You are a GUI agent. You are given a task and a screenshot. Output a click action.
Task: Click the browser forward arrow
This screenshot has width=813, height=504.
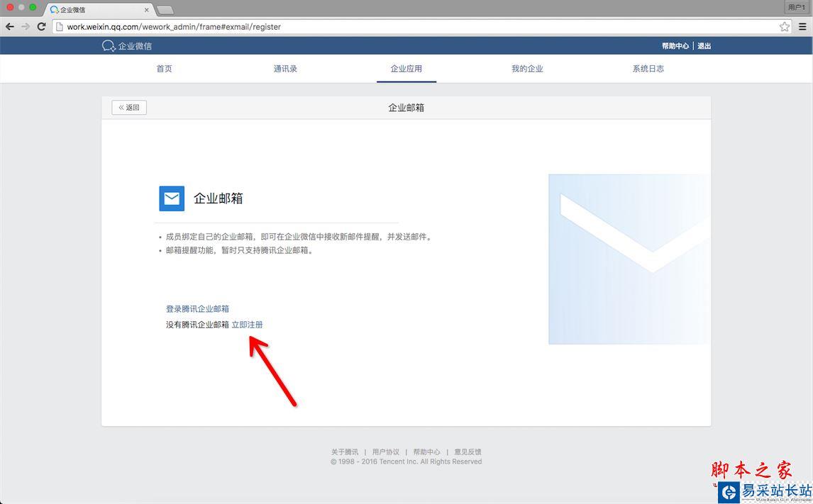tap(26, 26)
